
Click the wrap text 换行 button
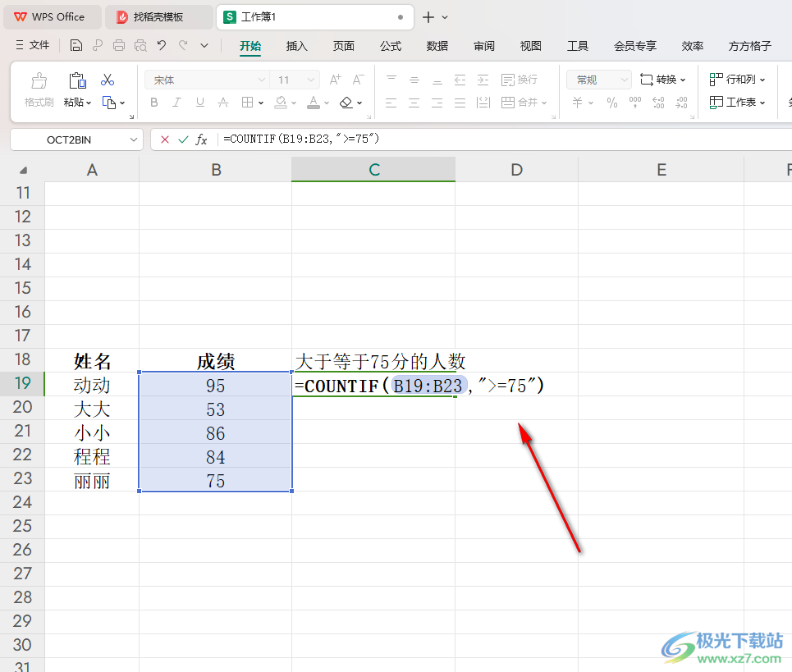coord(520,80)
